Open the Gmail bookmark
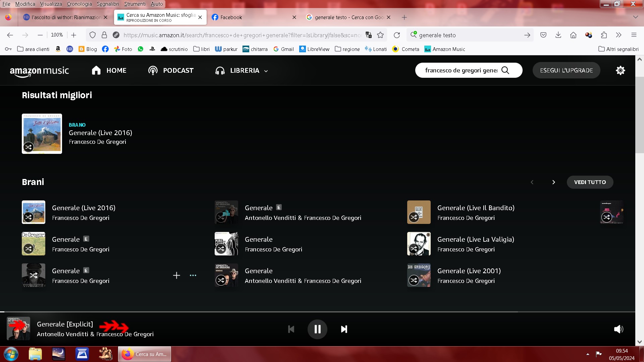The width and height of the screenshot is (644, 362). coord(283,49)
